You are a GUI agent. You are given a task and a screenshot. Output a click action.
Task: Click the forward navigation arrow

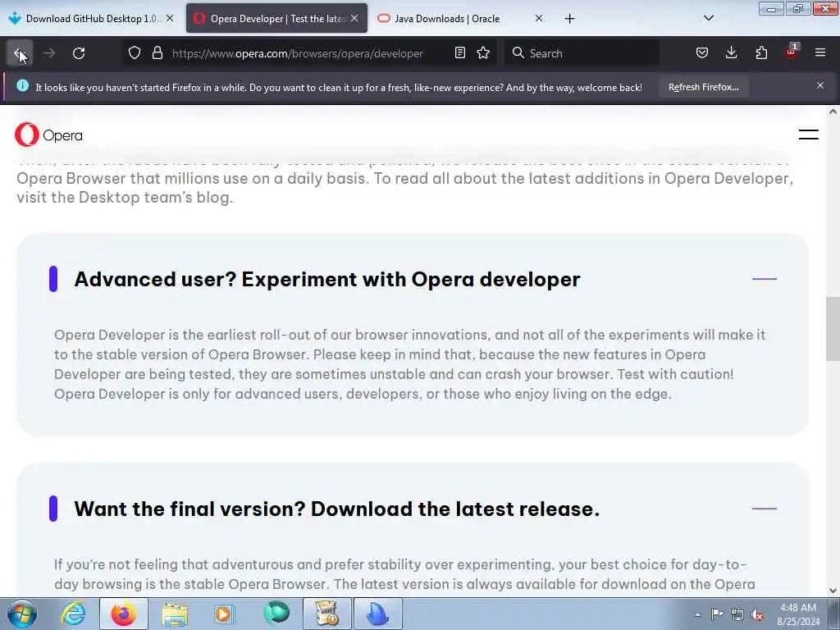point(49,53)
